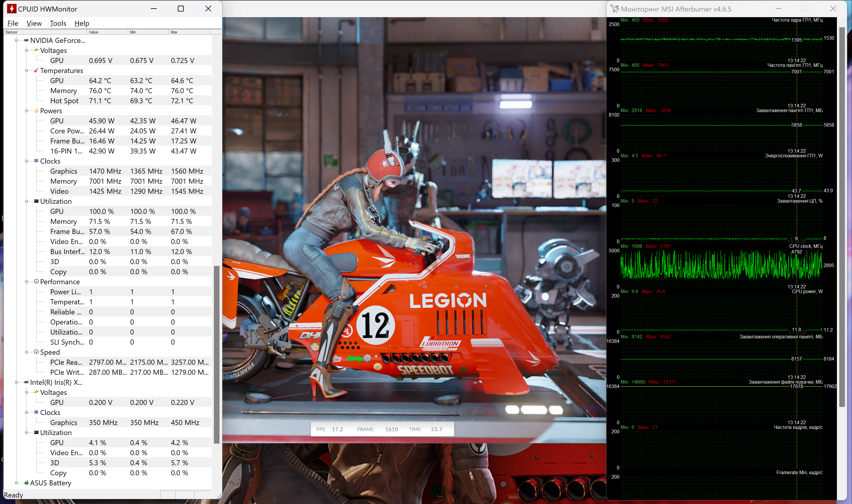Viewport: 852px width, 504px height.
Task: Click the Clocks waveform icon under NVIDIA
Action: [x=36, y=161]
